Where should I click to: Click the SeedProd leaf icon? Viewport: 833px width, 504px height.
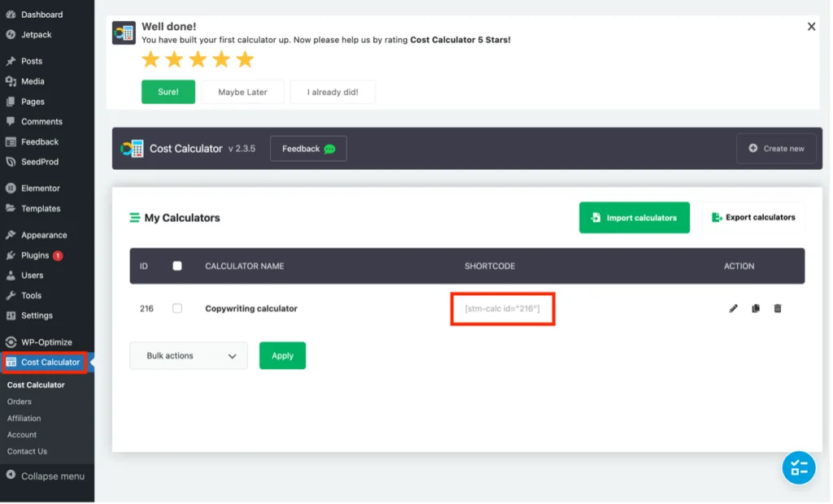click(11, 162)
